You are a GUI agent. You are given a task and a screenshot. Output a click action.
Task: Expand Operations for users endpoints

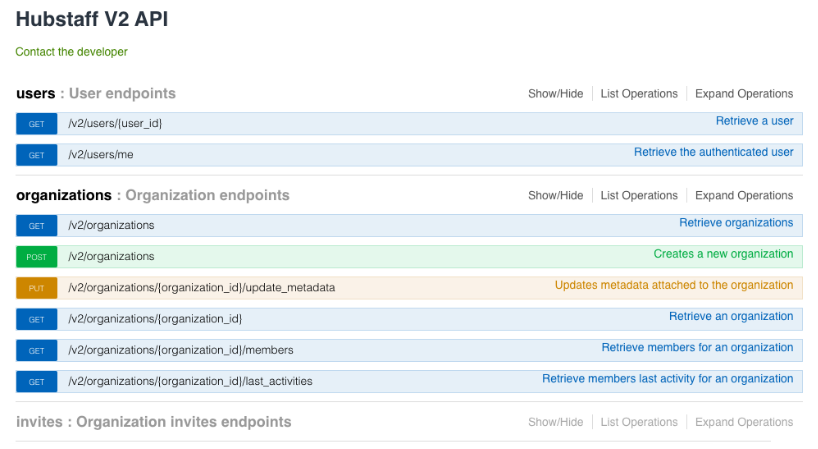click(x=743, y=94)
